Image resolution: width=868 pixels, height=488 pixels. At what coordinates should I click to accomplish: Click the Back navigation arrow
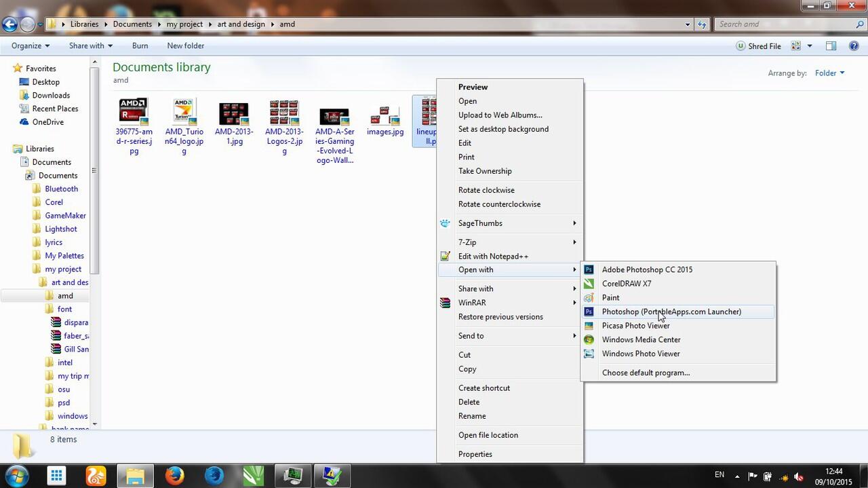(x=9, y=24)
